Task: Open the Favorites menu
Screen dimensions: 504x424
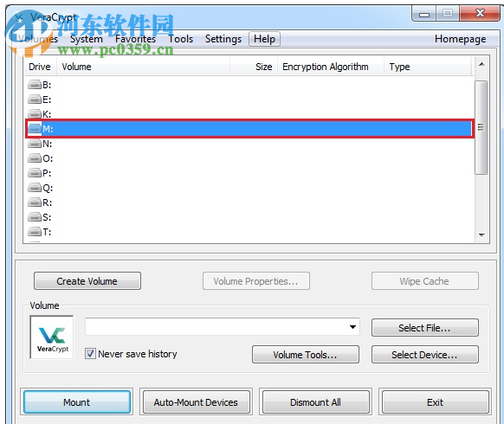Action: [135, 39]
